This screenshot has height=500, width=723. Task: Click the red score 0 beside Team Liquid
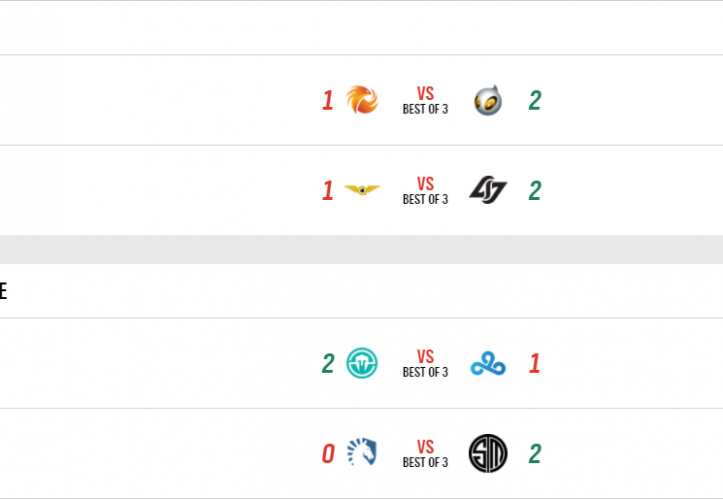[x=327, y=454]
